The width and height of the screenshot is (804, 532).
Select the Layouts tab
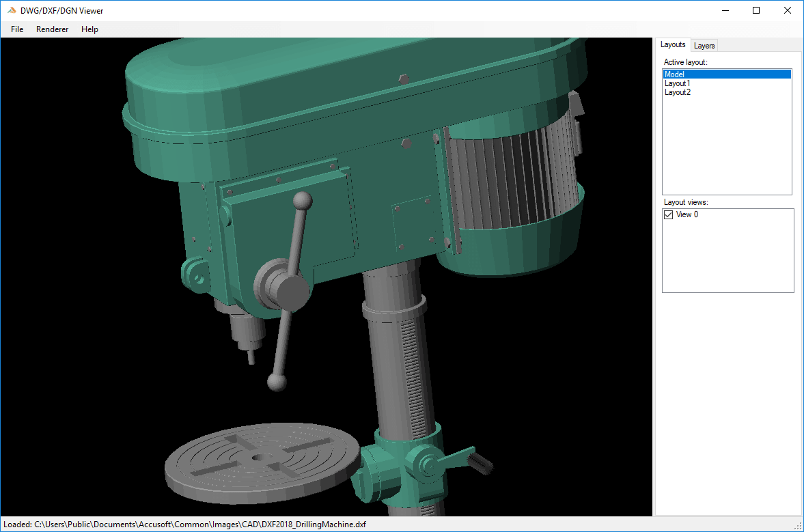click(673, 45)
